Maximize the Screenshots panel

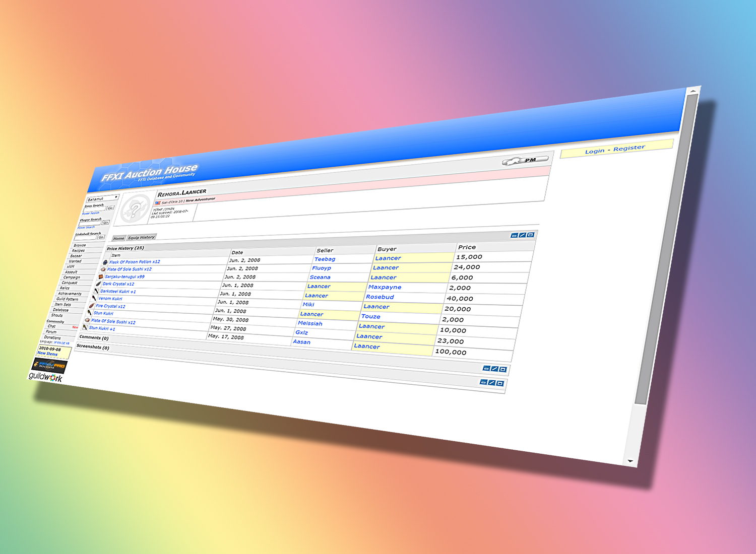[x=499, y=383]
